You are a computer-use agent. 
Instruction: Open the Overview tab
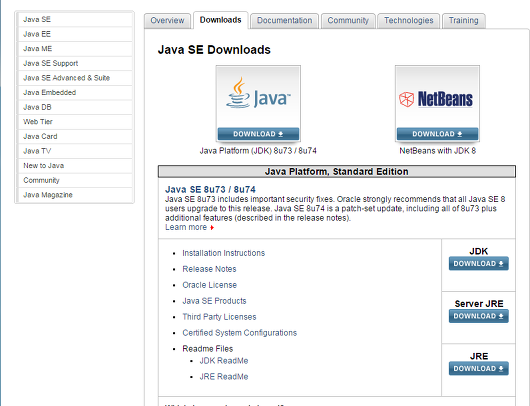point(167,21)
